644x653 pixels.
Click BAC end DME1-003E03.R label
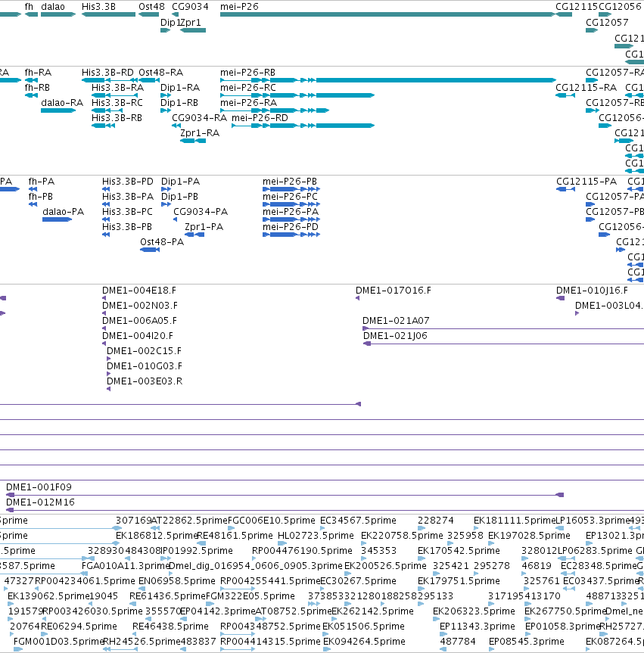[x=144, y=381]
